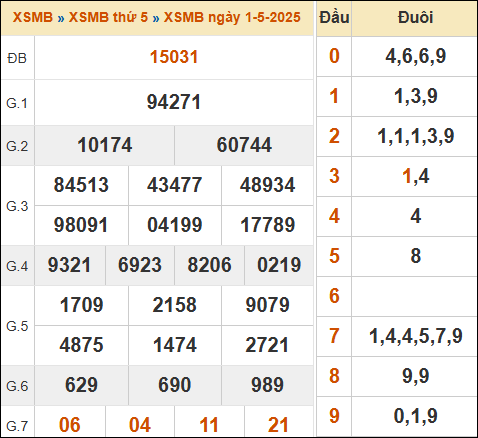478x438 pixels.
Task: Open the XSMB breadcrumb link
Action: (x=33, y=17)
